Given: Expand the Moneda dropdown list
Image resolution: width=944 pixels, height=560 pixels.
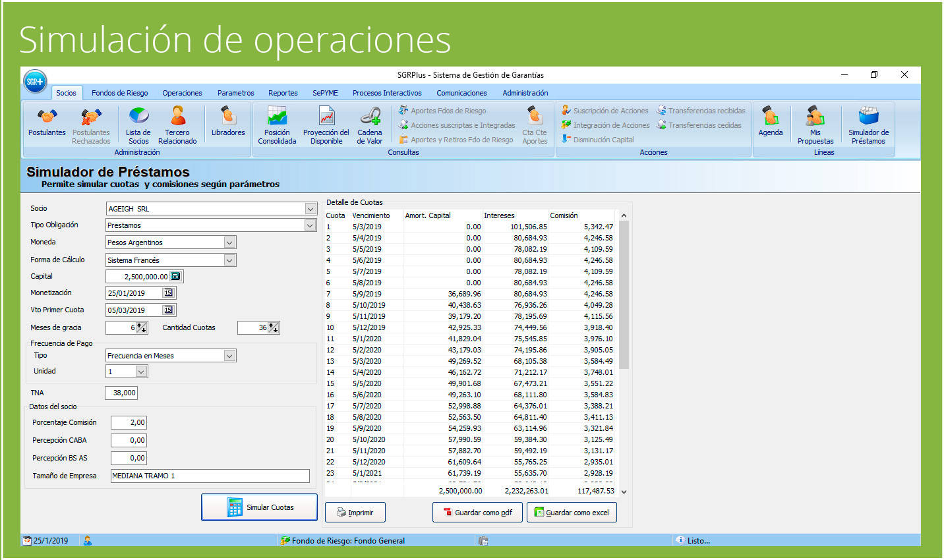Looking at the screenshot, I should 229,242.
